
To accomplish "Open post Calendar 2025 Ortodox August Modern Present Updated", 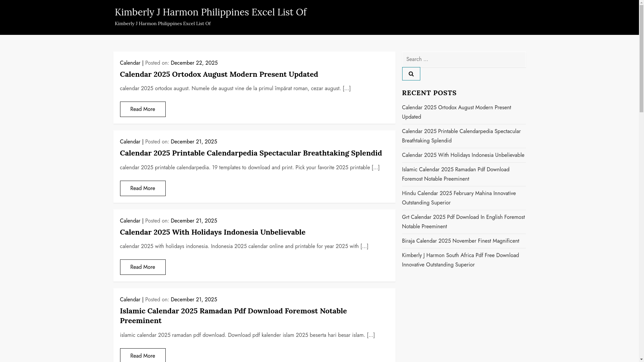I will [x=219, y=74].
